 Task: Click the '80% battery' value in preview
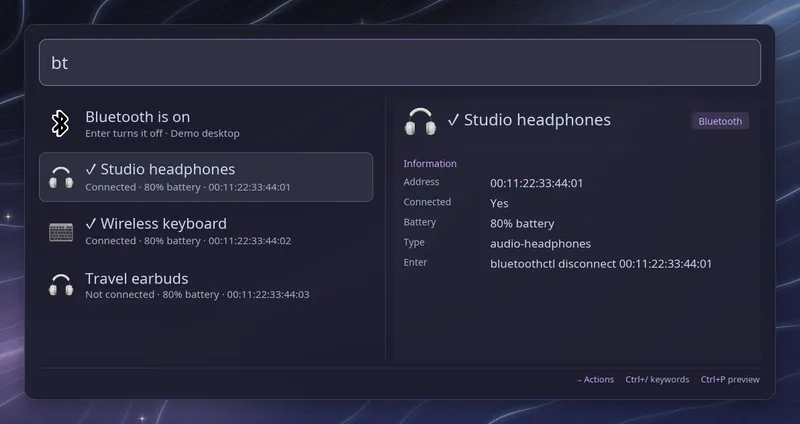click(522, 223)
